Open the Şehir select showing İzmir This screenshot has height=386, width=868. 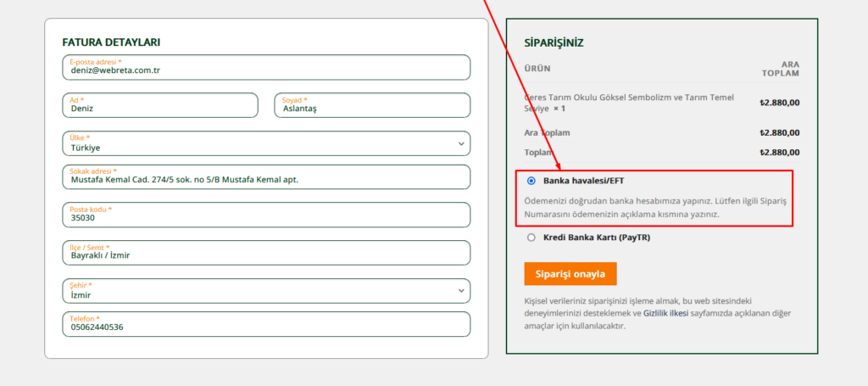click(254, 291)
